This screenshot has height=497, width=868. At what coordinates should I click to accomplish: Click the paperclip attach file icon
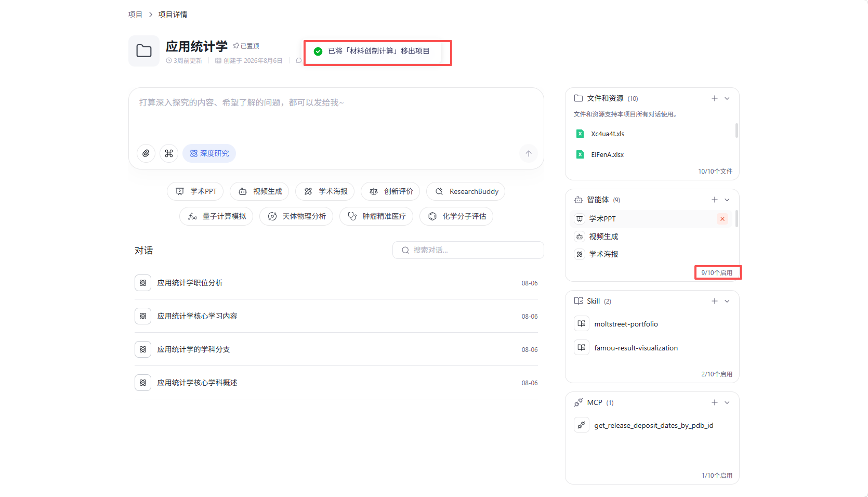(146, 153)
